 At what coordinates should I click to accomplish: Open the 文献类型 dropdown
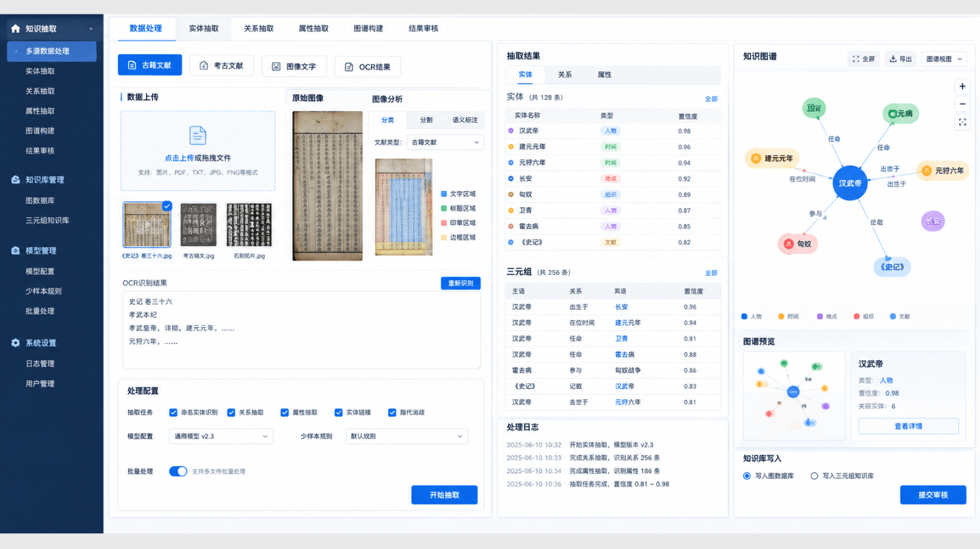click(x=445, y=142)
